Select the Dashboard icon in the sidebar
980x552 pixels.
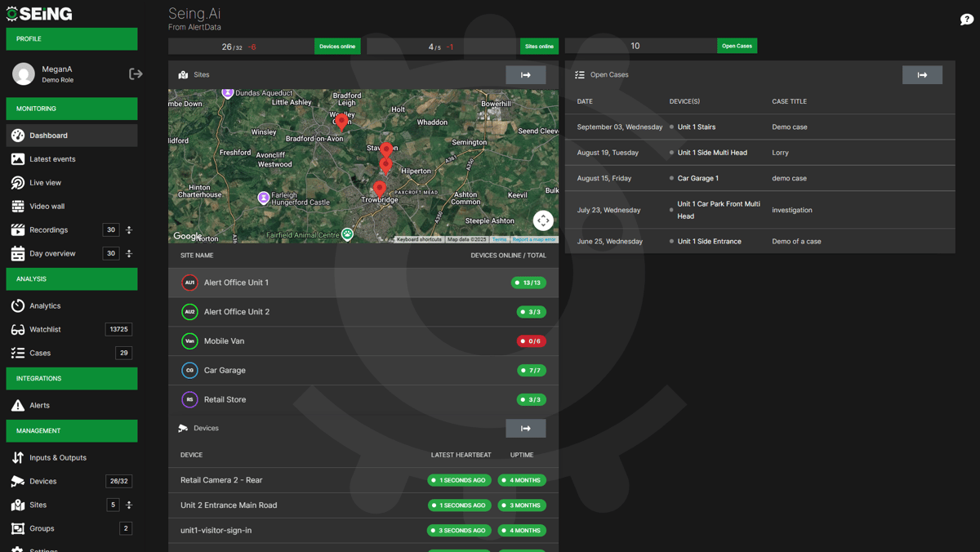coord(18,136)
